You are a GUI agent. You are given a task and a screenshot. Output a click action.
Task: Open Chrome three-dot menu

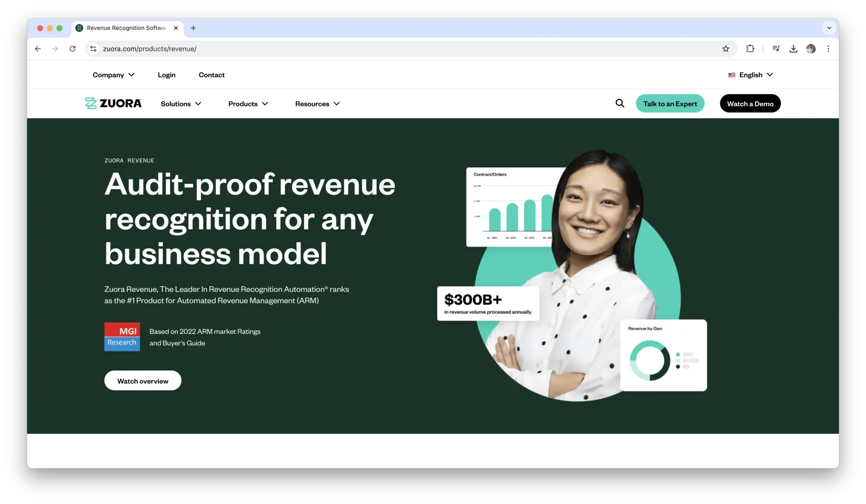click(828, 49)
